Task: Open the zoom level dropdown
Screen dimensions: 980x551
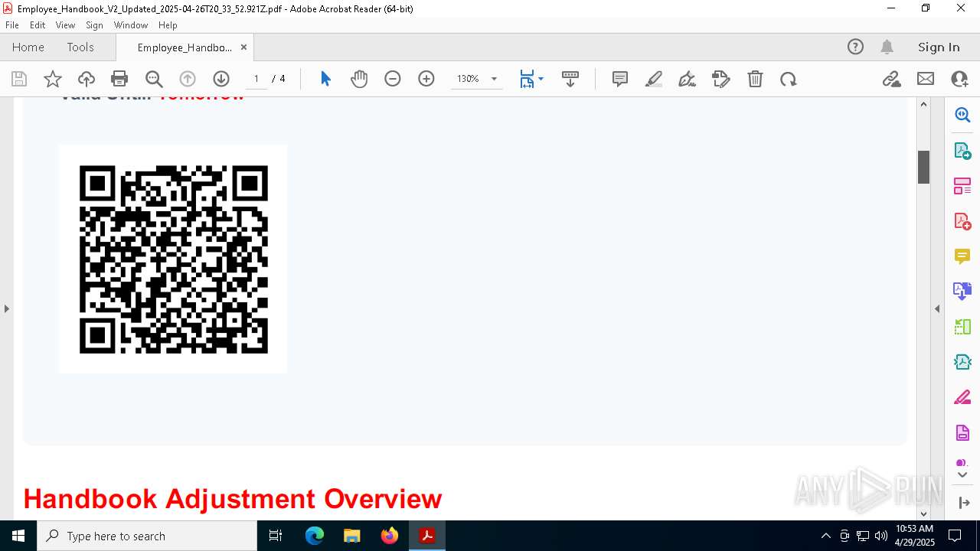Action: click(494, 79)
